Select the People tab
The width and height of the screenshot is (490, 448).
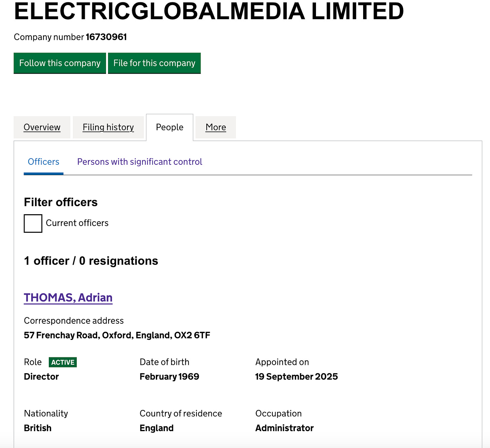pyautogui.click(x=170, y=127)
